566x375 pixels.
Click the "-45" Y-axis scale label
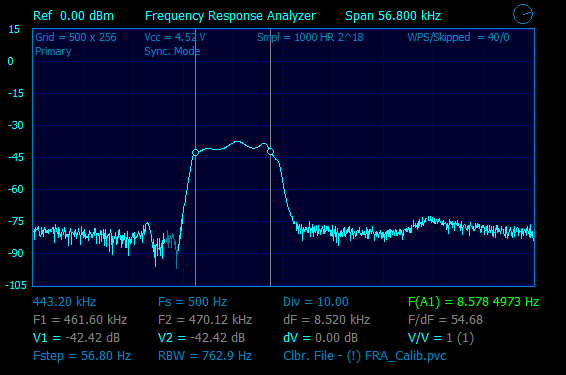pos(16,157)
